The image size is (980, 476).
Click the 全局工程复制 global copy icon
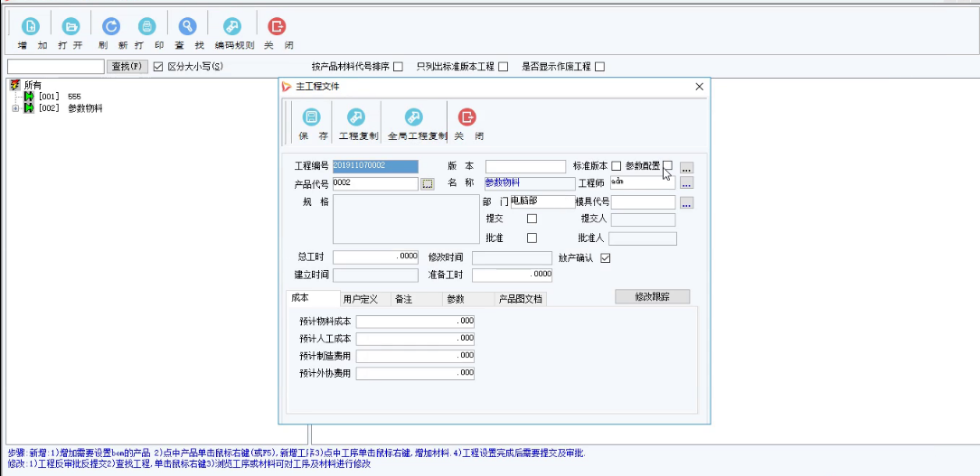tap(415, 117)
